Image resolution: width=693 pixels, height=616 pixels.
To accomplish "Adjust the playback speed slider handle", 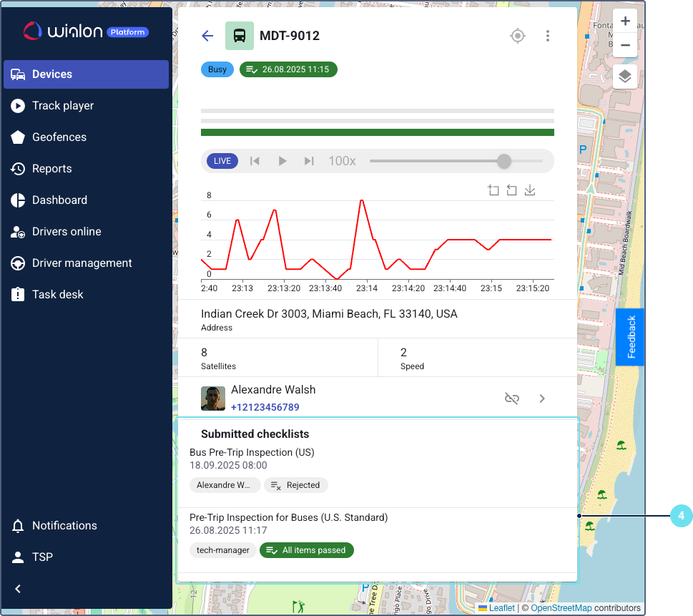I will pos(504,161).
